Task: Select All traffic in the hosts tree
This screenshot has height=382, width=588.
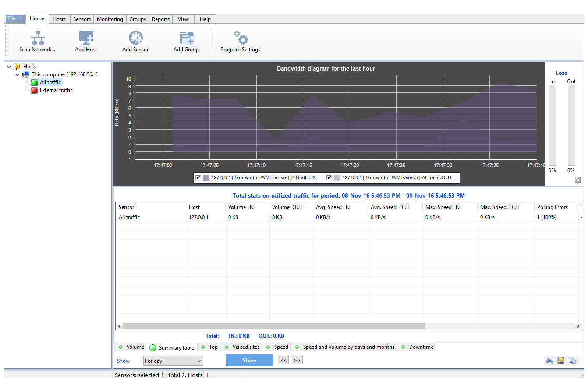Action: click(x=50, y=82)
